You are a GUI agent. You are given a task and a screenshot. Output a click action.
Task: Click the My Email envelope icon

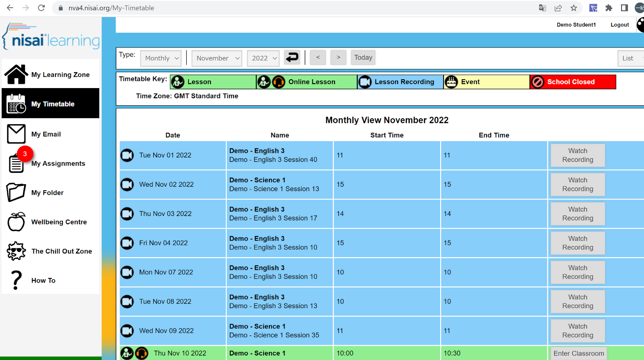(x=16, y=134)
